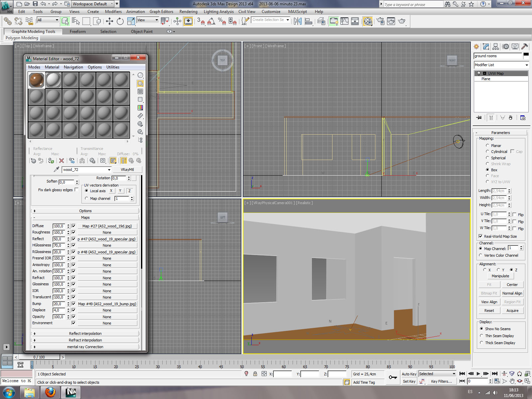Toggle sample slot Background checker icon
This screenshot has height=399, width=532.
(140, 91)
